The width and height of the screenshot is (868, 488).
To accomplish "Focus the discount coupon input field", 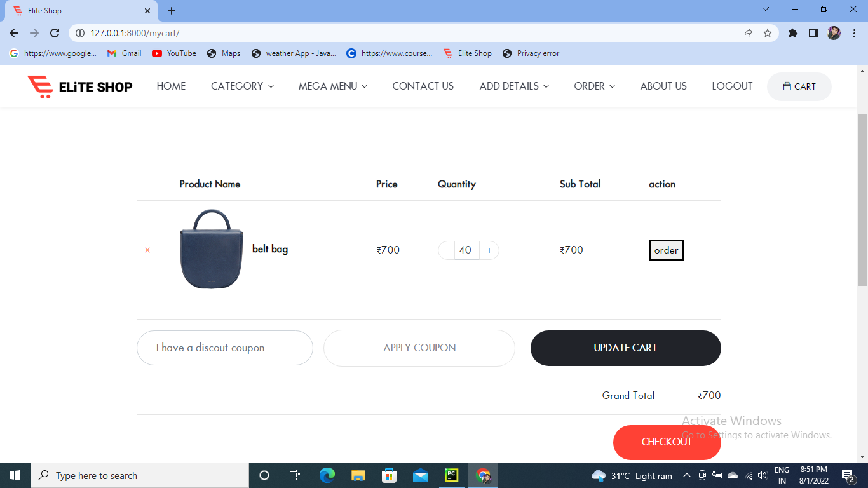I will click(225, 348).
